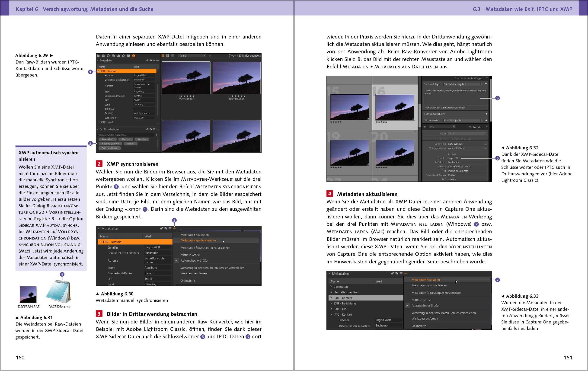Open Metadaten three-dots menu in Abbildung 6.29
Viewport: 588px width, 371px height.
(x=157, y=60)
